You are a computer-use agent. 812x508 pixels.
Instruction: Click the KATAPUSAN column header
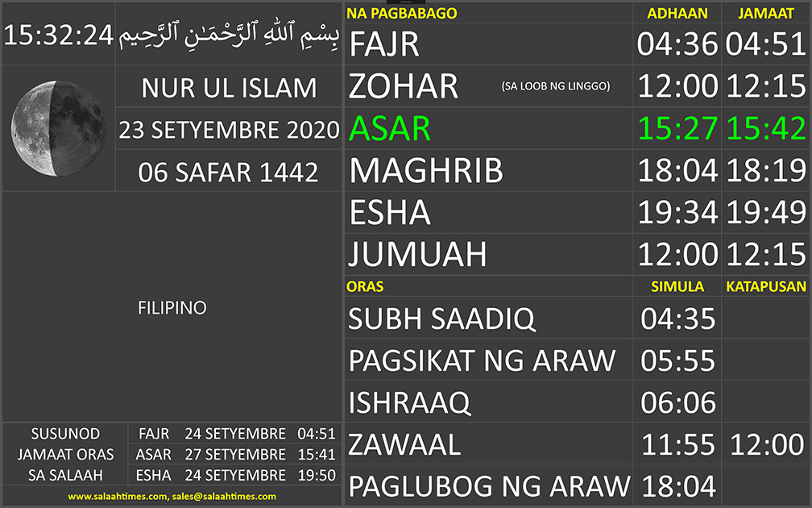[765, 286]
